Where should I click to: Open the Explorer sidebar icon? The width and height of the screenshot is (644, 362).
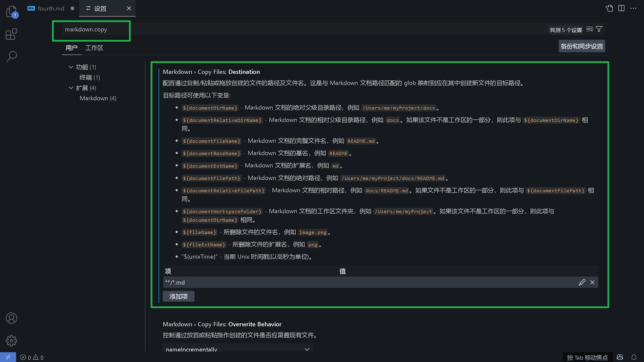(x=11, y=11)
